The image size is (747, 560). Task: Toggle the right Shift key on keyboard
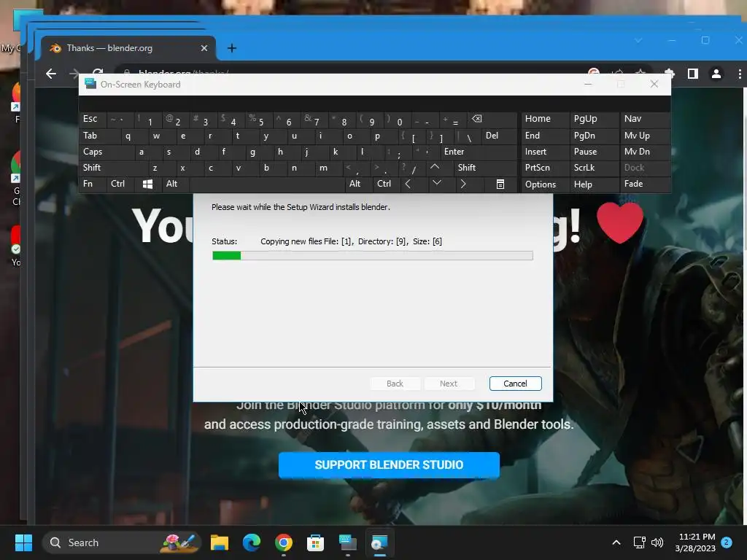(x=485, y=168)
